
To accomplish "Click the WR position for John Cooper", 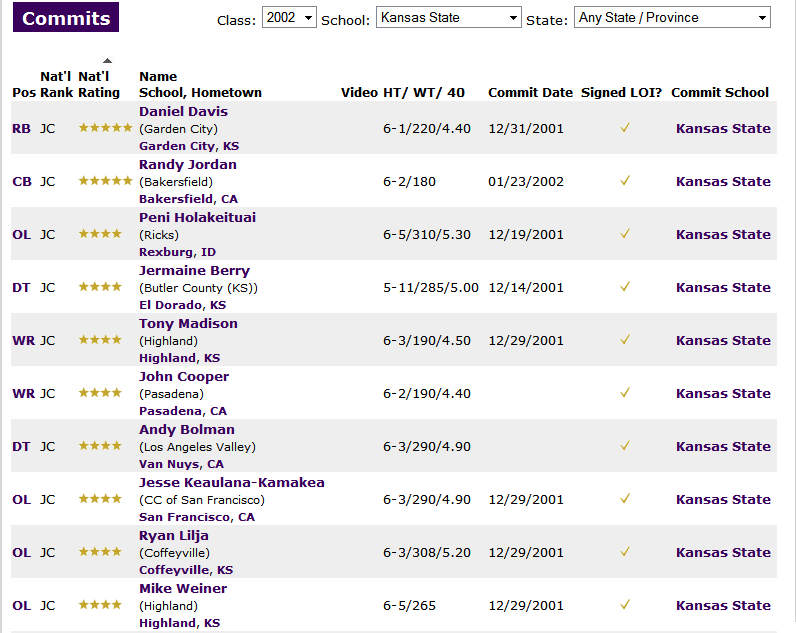I will [23, 394].
